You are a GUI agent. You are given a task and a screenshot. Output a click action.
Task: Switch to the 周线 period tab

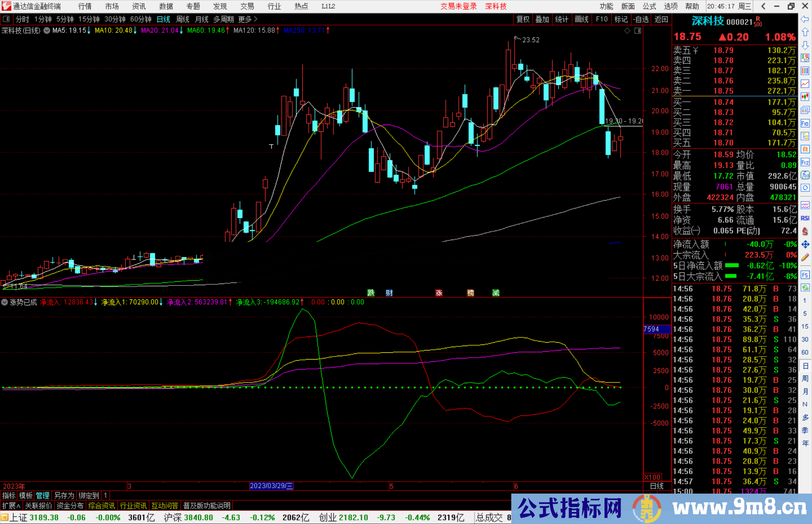(183, 19)
